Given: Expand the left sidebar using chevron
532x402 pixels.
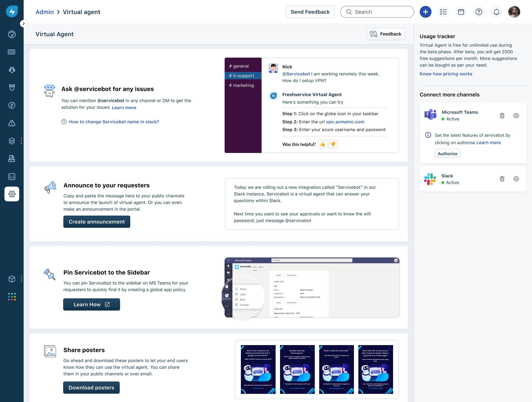Looking at the screenshot, I should [23, 24].
